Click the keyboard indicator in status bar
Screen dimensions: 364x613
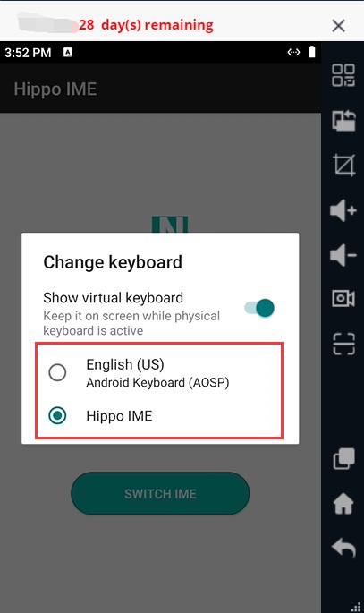click(x=68, y=52)
